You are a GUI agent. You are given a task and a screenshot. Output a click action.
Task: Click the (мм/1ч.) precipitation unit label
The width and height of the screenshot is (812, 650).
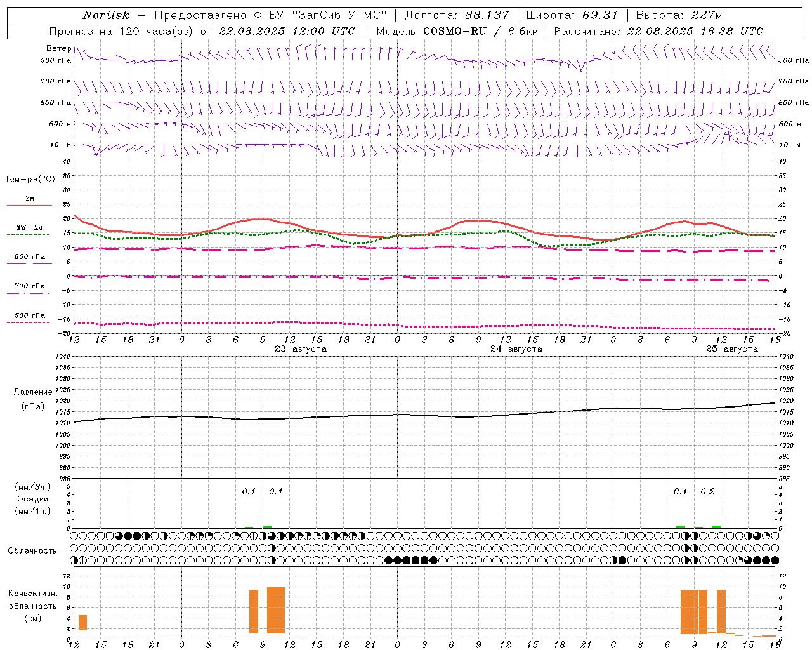click(33, 511)
